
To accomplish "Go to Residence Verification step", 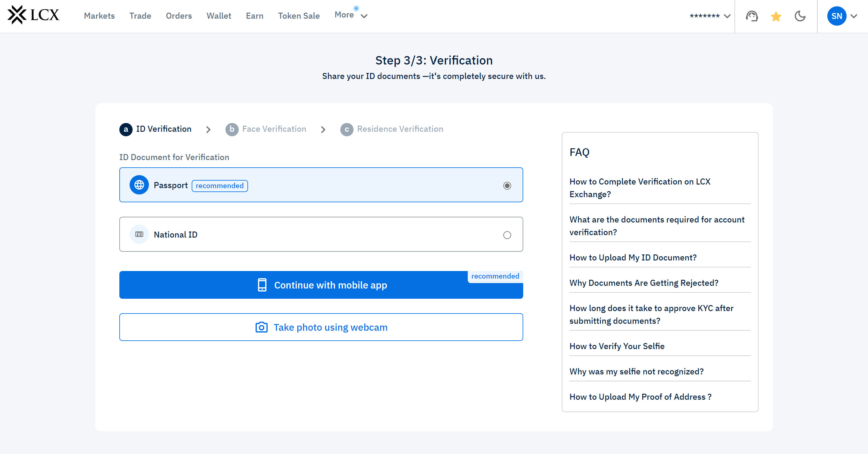I will click(400, 129).
